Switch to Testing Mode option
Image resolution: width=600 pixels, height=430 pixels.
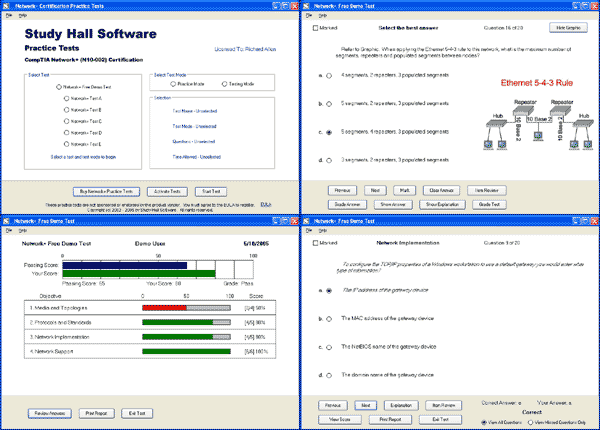click(226, 84)
